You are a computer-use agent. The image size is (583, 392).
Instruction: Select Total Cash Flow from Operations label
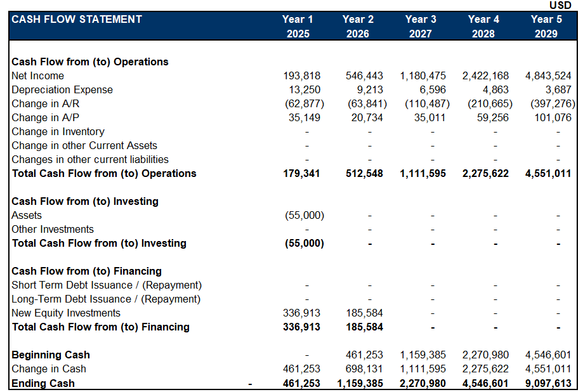click(x=104, y=174)
